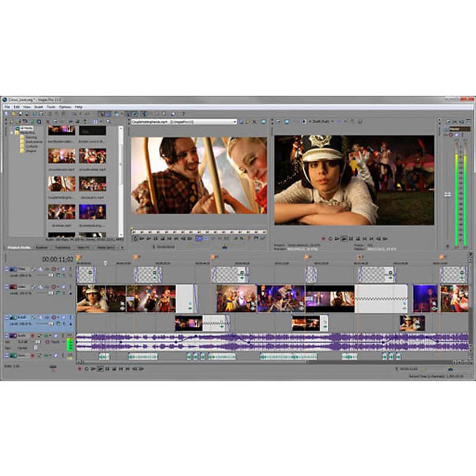Open Project Video Properties in preview toolbar

278,121
